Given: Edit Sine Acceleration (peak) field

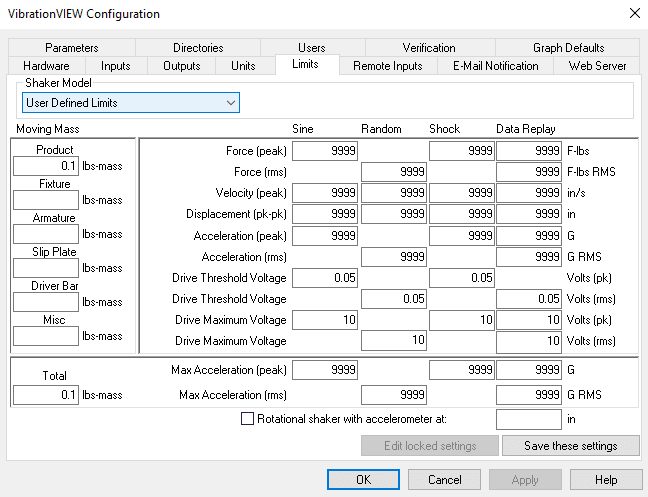Looking at the screenshot, I should point(325,236).
